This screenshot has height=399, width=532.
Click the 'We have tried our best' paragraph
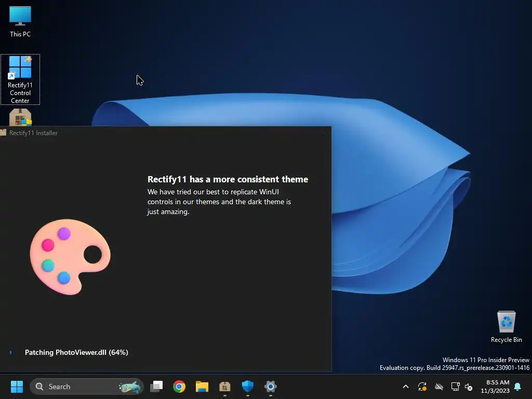coord(219,202)
